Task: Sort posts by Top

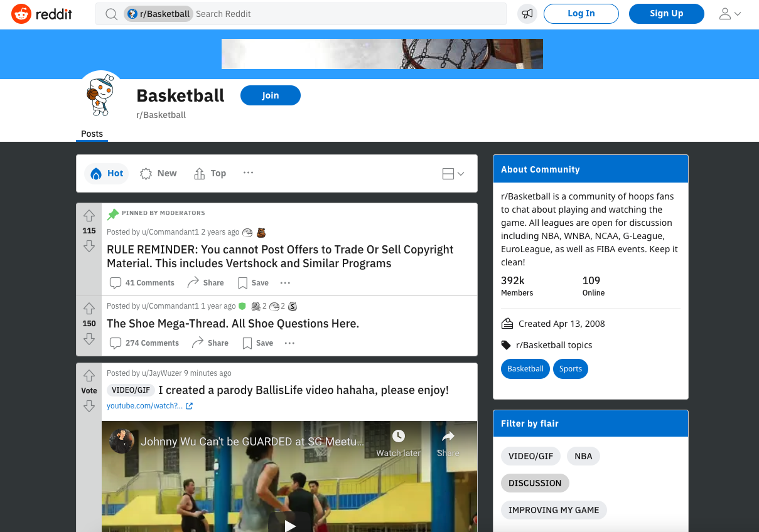Action: click(x=210, y=173)
